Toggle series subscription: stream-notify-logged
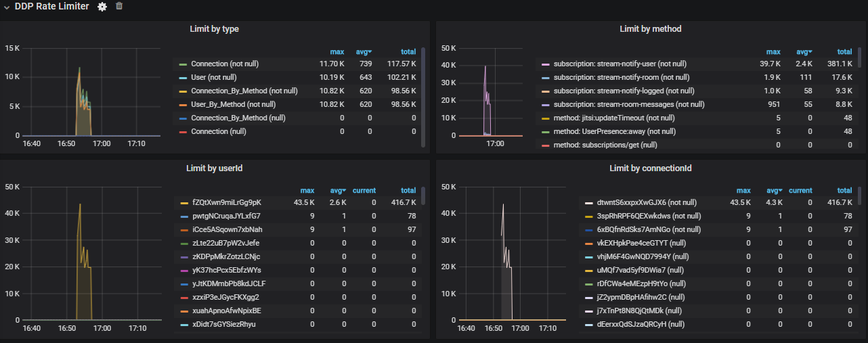868x343 pixels. 624,91
